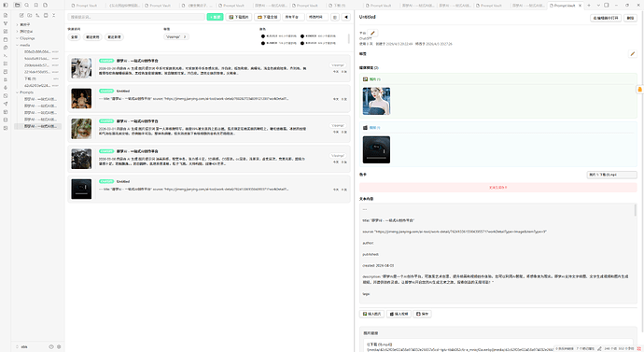Open the settings gear at bottom left
This screenshot has height=352, width=644.
(x=59, y=346)
